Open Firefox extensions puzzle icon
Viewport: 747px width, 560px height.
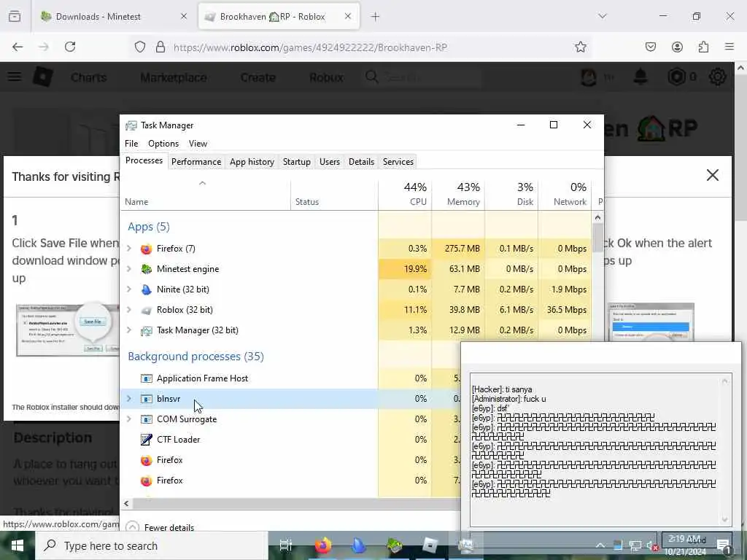click(703, 47)
